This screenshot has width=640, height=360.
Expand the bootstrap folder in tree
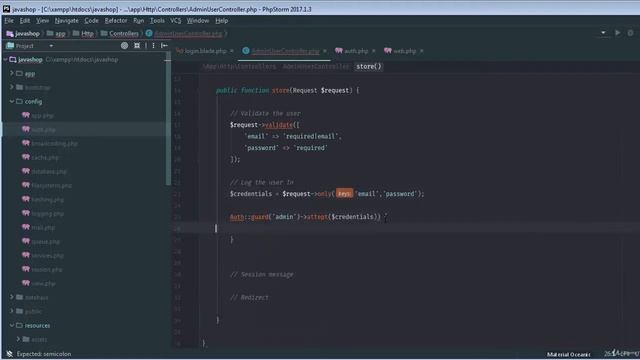(x=12, y=87)
